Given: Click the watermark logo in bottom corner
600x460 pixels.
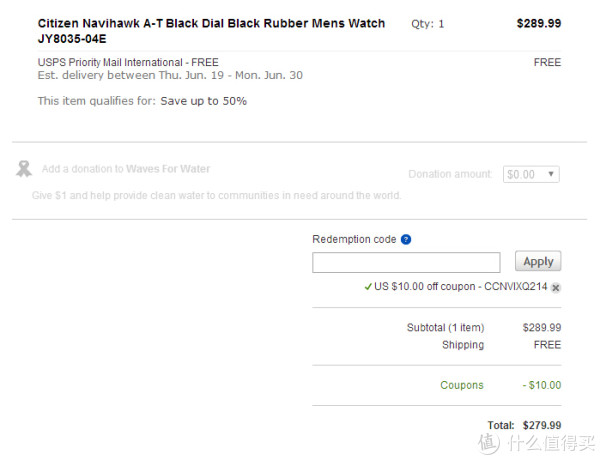Looking at the screenshot, I should click(x=536, y=443).
